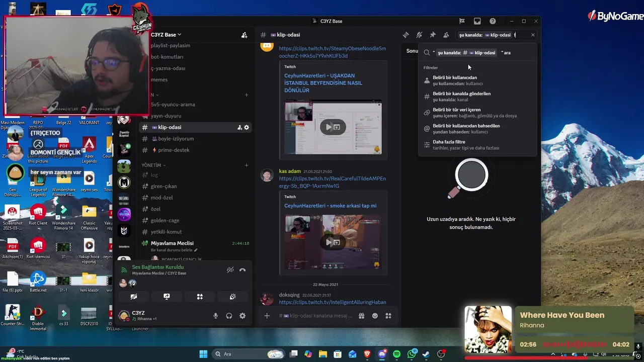Seek the Where Have You Been waveform
The width and height of the screenshot is (644, 362).
coord(575,344)
